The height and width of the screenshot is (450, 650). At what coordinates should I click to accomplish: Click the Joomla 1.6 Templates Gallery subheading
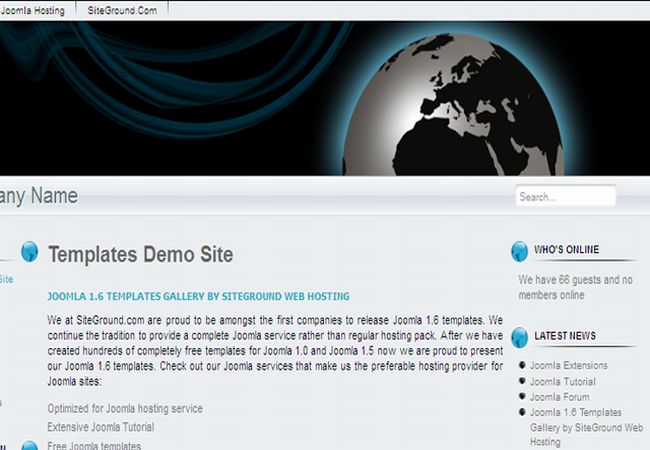point(199,296)
